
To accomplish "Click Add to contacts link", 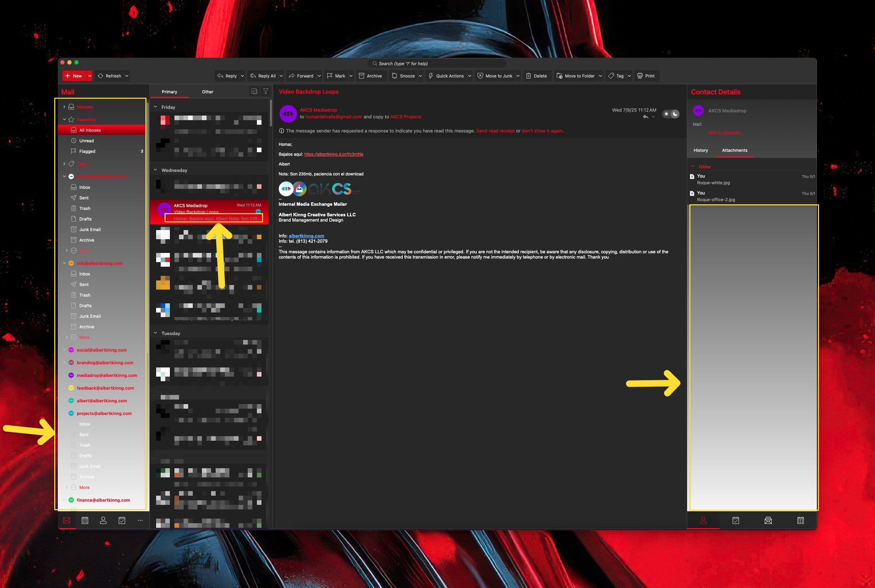I will [725, 133].
